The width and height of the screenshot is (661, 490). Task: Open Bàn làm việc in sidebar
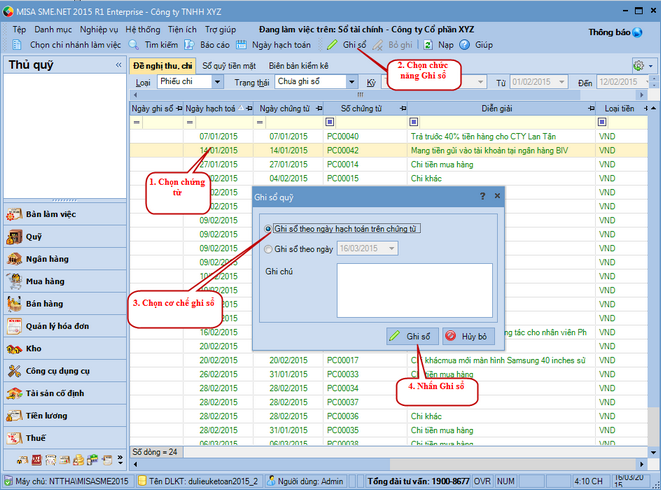65,214
